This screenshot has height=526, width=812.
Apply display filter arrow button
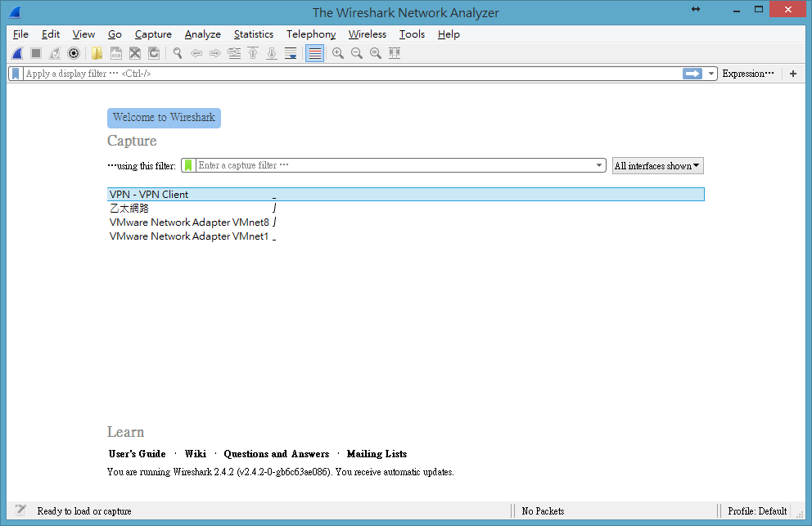692,74
